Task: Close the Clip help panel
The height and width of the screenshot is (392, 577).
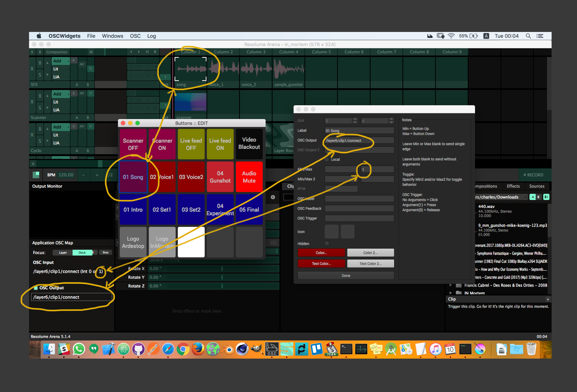Action: coord(548,299)
